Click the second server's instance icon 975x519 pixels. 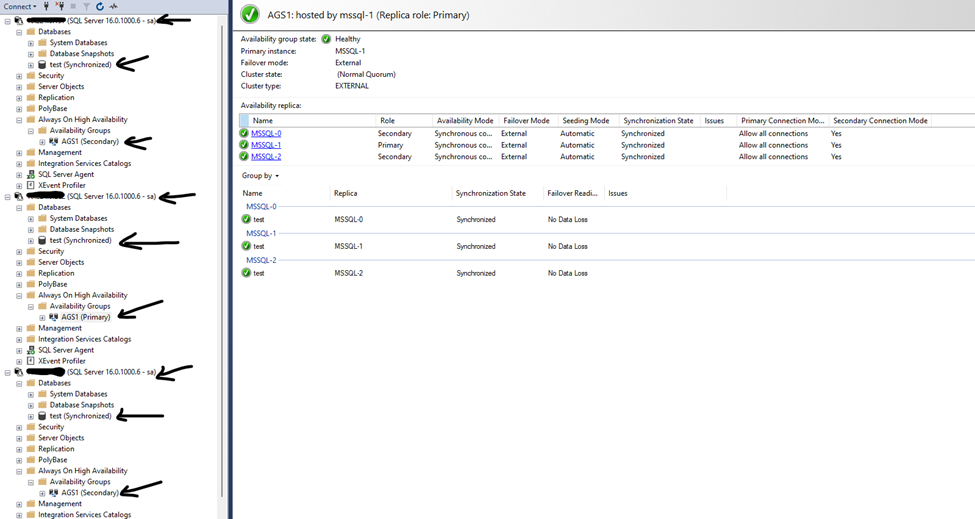coord(19,196)
